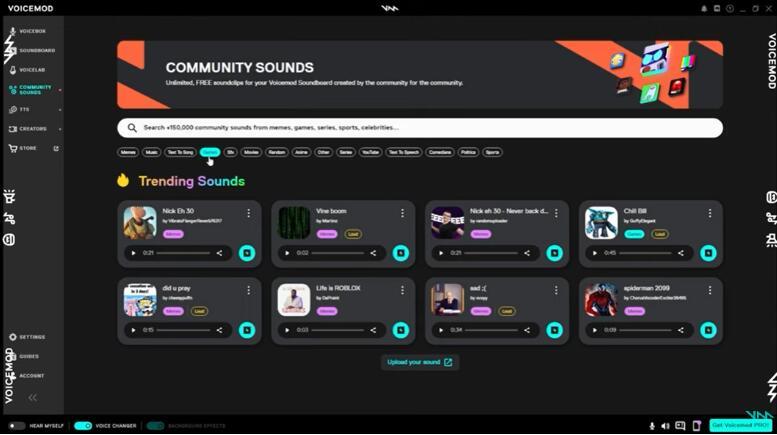Select the Memes category chip
The image size is (777, 435).
(128, 152)
